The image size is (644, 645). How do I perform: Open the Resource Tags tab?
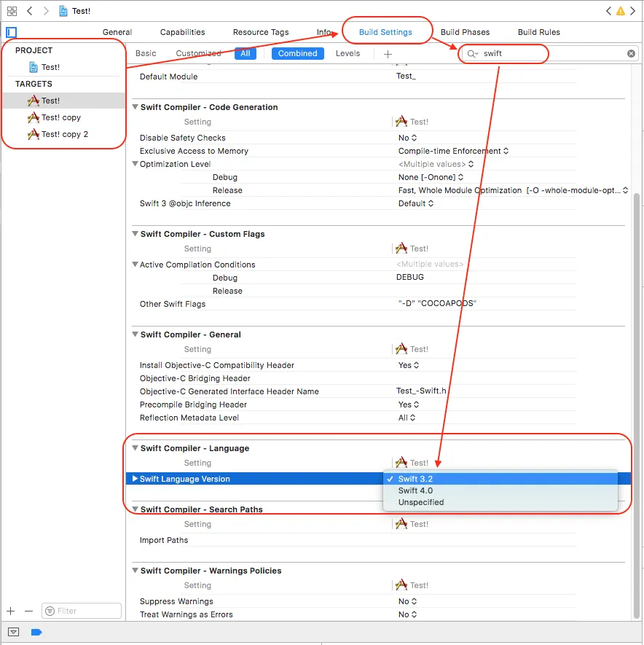261,32
